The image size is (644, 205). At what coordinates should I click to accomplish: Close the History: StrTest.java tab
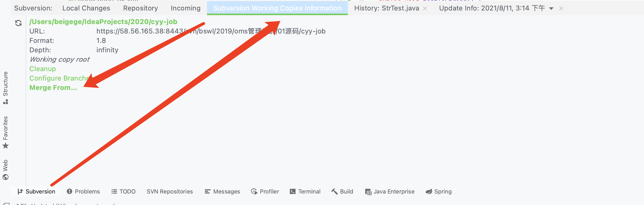click(425, 8)
